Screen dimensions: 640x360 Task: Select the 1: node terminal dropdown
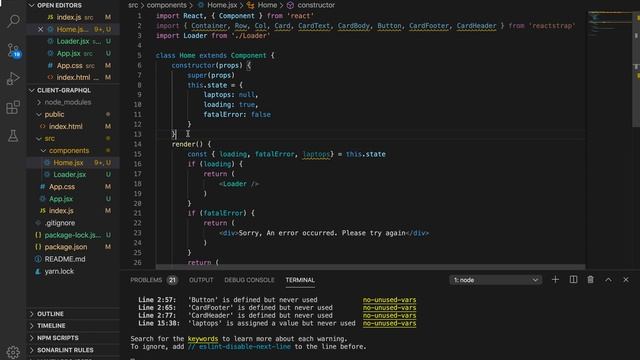point(496,280)
